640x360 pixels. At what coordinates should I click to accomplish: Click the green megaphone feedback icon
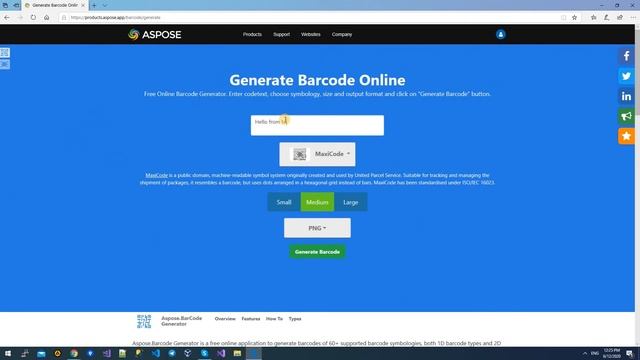tap(626, 116)
